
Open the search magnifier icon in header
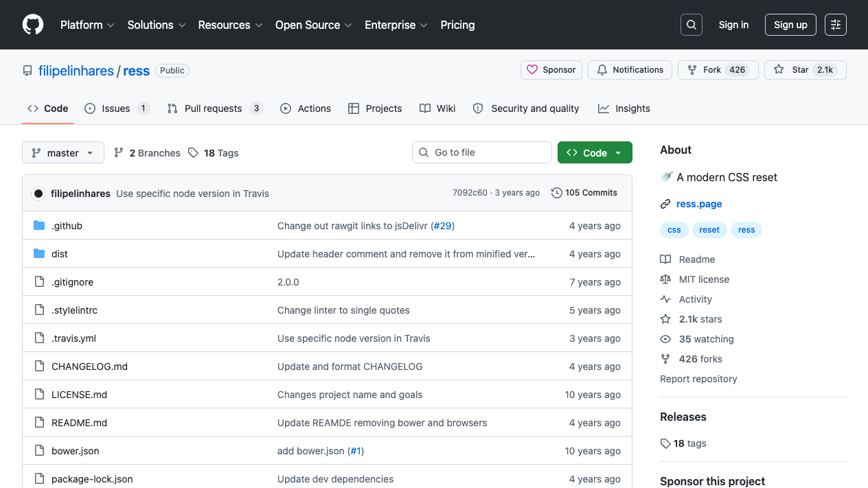point(692,25)
